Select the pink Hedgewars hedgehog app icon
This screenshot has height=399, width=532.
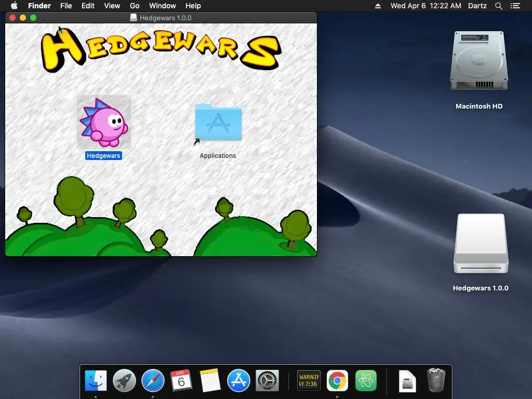(104, 122)
